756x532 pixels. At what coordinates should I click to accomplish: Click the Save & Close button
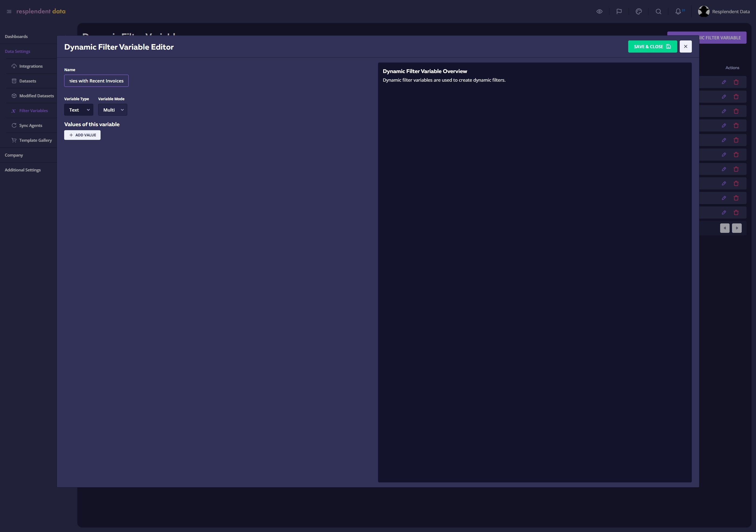point(652,47)
